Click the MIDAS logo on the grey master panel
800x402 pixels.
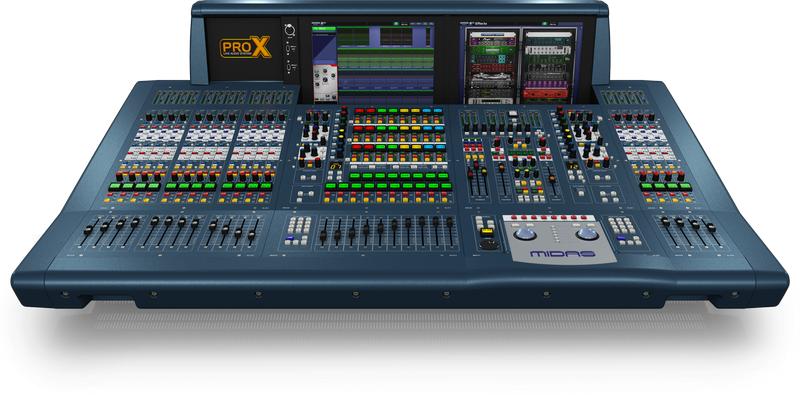pyautogui.click(x=562, y=254)
